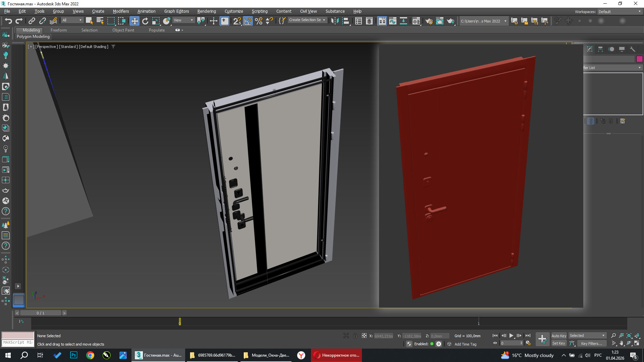Click the Key Filters button
Screen dimensions: 644x362
591,344
